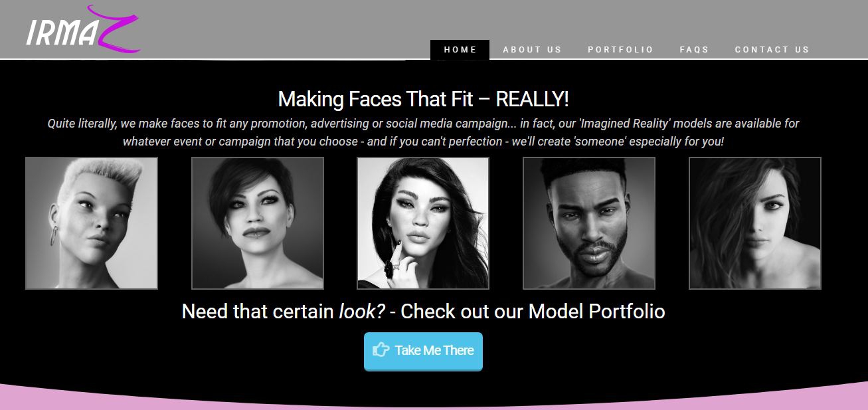Click the pink curved section at the bottom
Viewport: 868px width, 410px height.
tap(434, 399)
